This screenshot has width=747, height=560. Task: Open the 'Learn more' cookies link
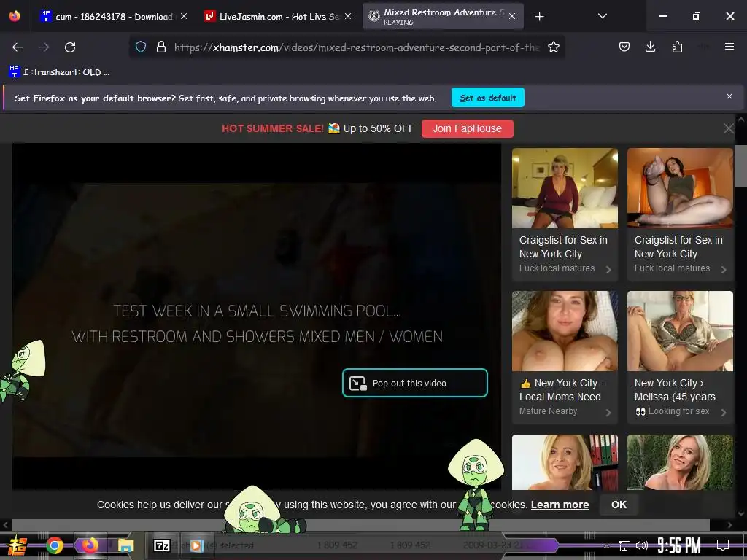[560, 505]
